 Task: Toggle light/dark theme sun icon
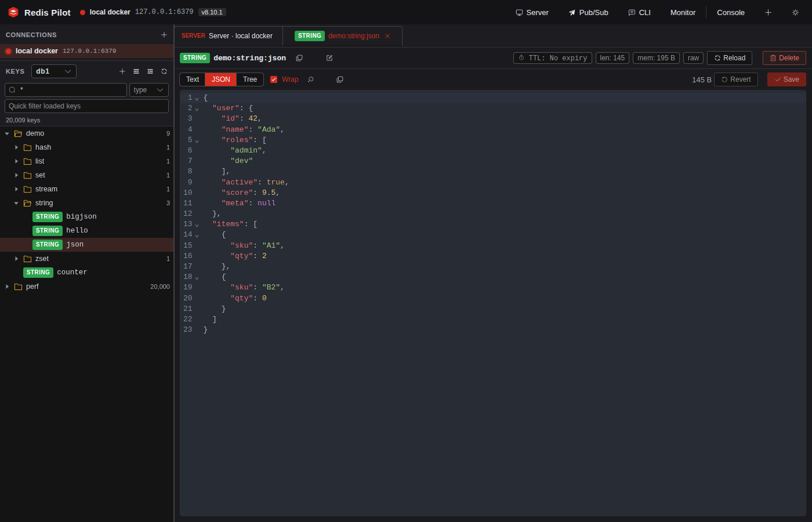(x=795, y=12)
